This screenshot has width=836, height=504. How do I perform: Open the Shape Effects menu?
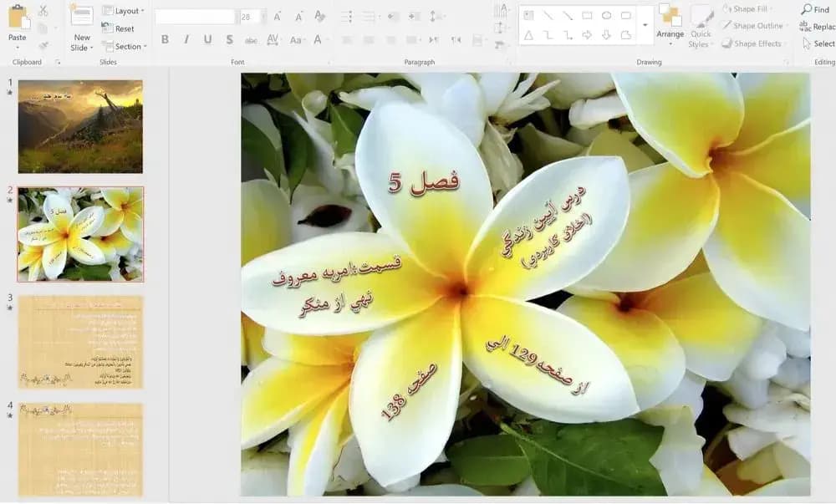coord(754,43)
